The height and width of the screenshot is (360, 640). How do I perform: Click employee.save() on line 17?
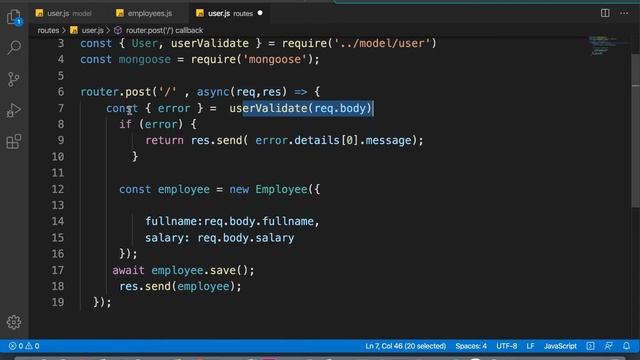(199, 270)
